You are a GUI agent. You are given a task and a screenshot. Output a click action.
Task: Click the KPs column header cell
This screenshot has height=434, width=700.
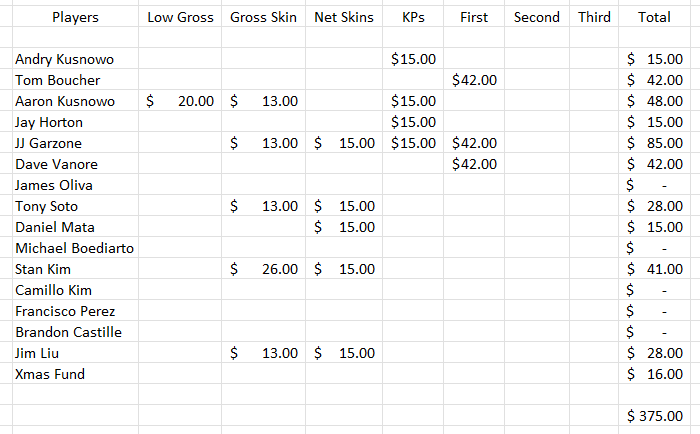pyautogui.click(x=413, y=17)
